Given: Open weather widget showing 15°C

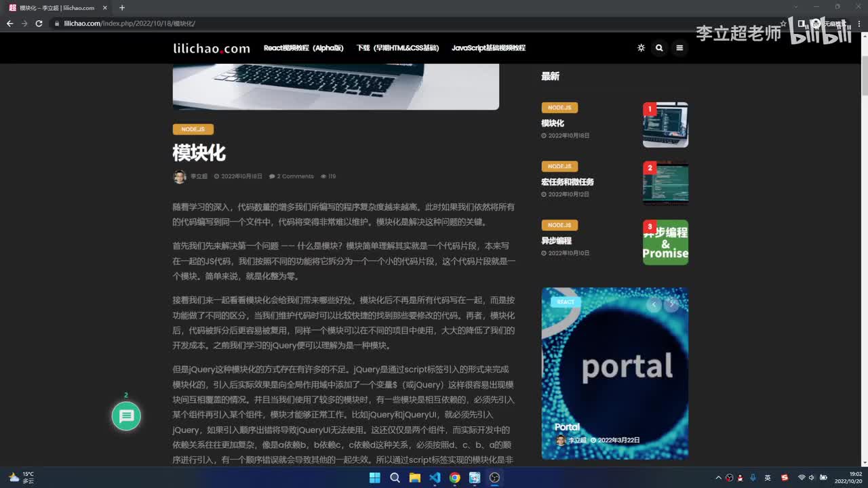Looking at the screenshot, I should click(20, 478).
